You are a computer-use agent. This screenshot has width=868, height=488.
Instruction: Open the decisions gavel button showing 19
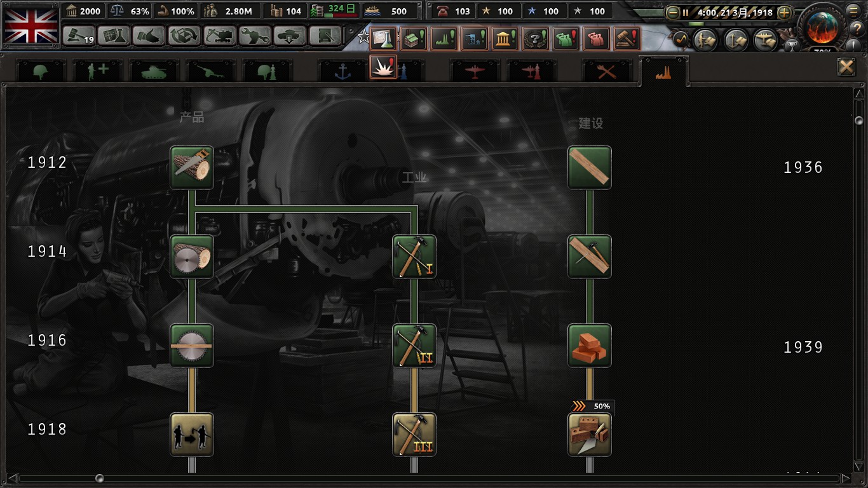[x=79, y=36]
